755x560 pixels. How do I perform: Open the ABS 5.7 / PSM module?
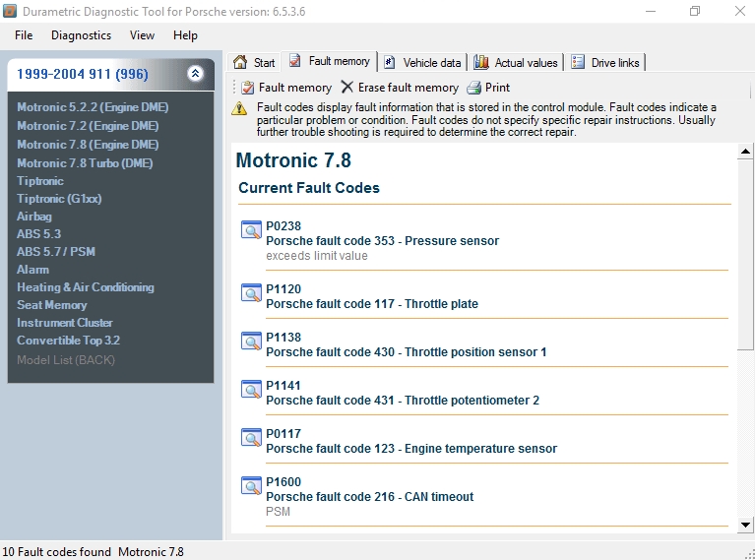pos(56,251)
